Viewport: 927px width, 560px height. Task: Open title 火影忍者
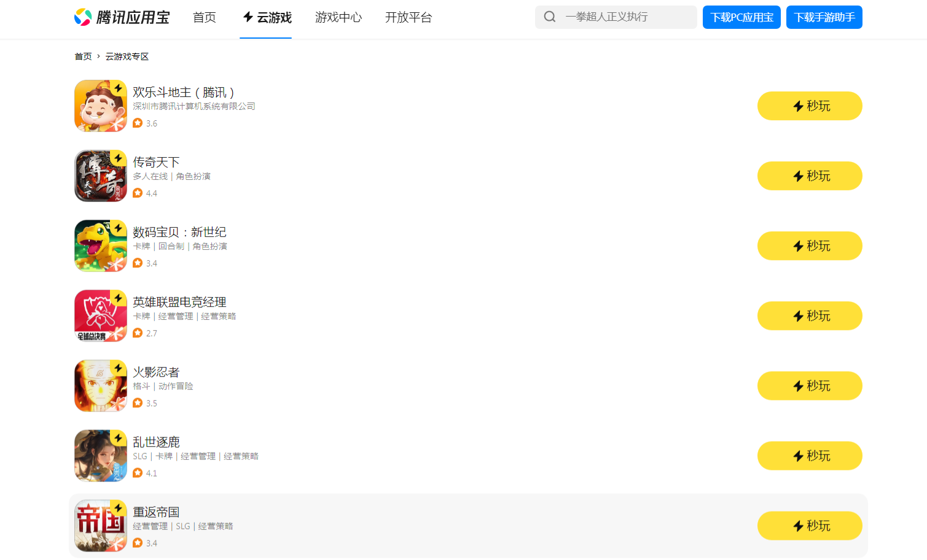[x=156, y=372]
